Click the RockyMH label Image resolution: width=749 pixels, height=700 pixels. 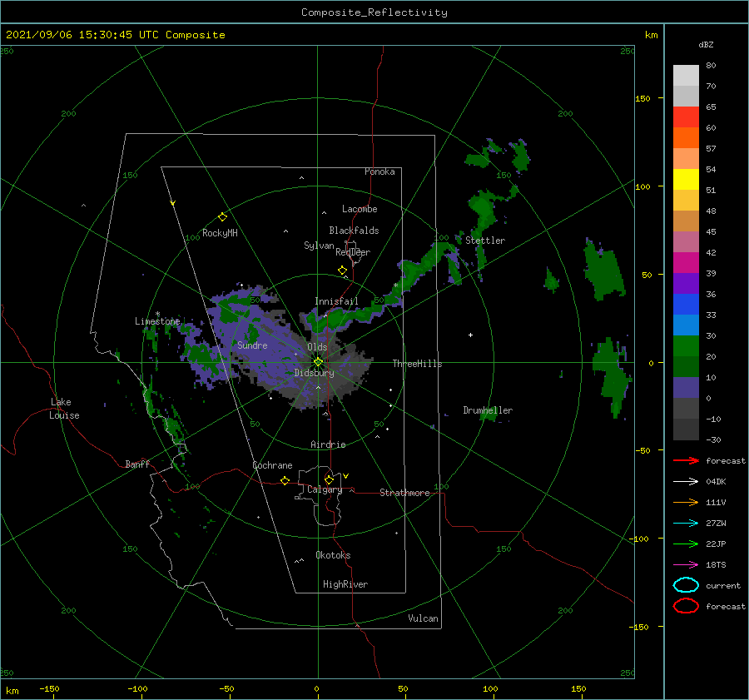[220, 233]
